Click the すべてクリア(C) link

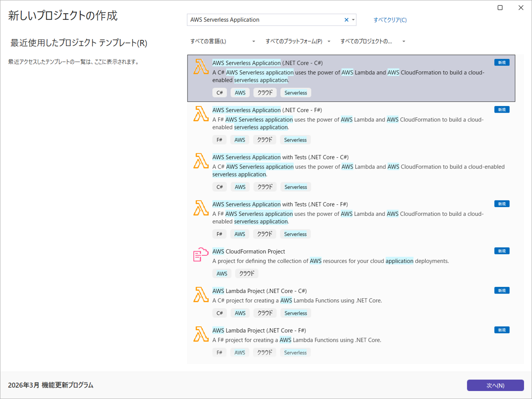(390, 20)
